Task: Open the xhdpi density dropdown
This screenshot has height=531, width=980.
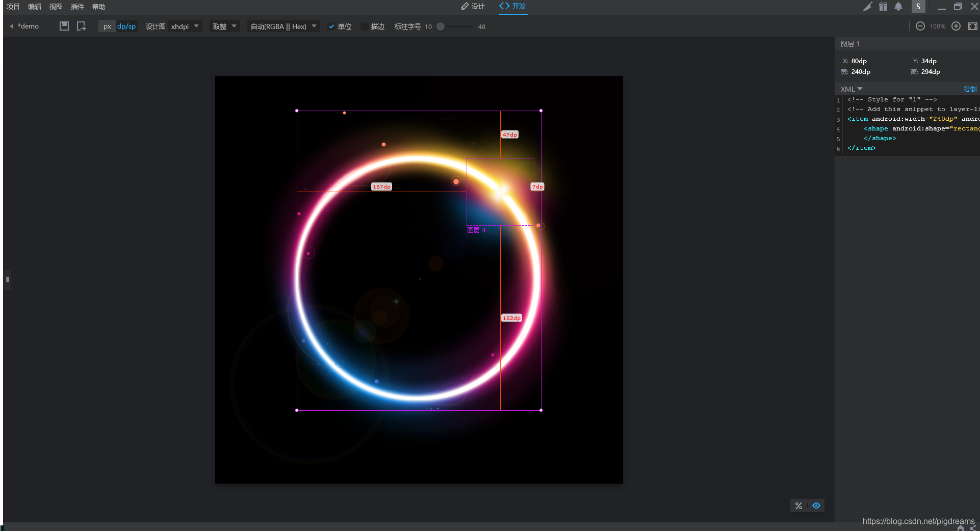Action: click(185, 26)
